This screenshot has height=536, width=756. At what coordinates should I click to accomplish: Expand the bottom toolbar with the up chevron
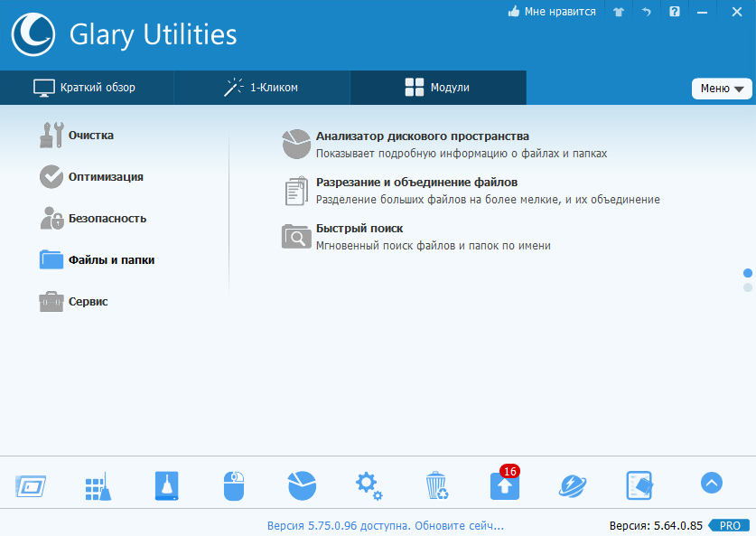tap(712, 484)
